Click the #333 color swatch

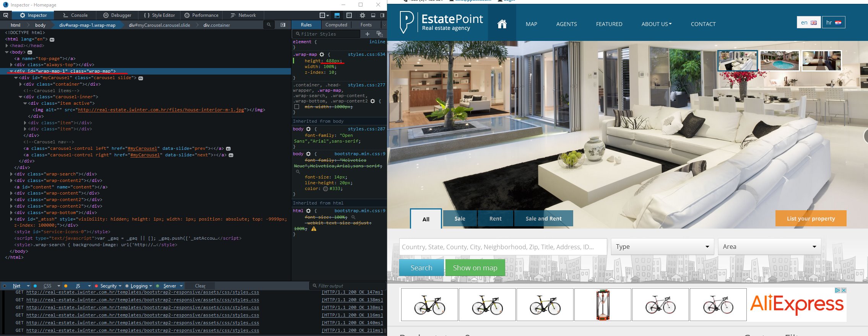coord(325,189)
